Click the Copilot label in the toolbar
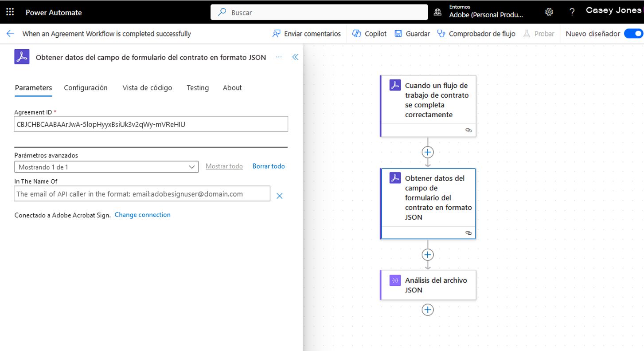The image size is (644, 351). [376, 34]
